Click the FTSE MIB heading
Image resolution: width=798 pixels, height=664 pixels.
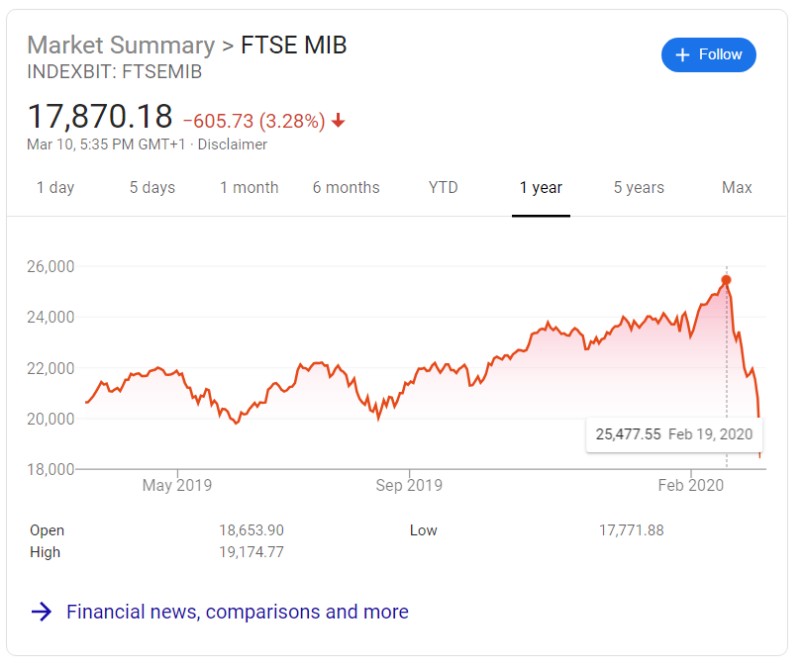[x=294, y=45]
